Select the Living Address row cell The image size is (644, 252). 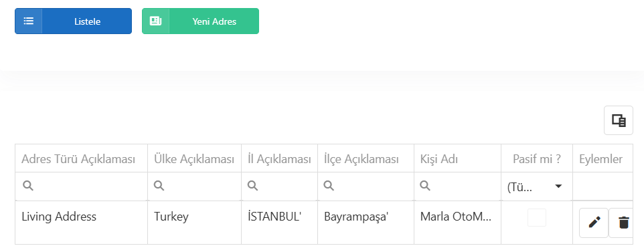pyautogui.click(x=81, y=223)
